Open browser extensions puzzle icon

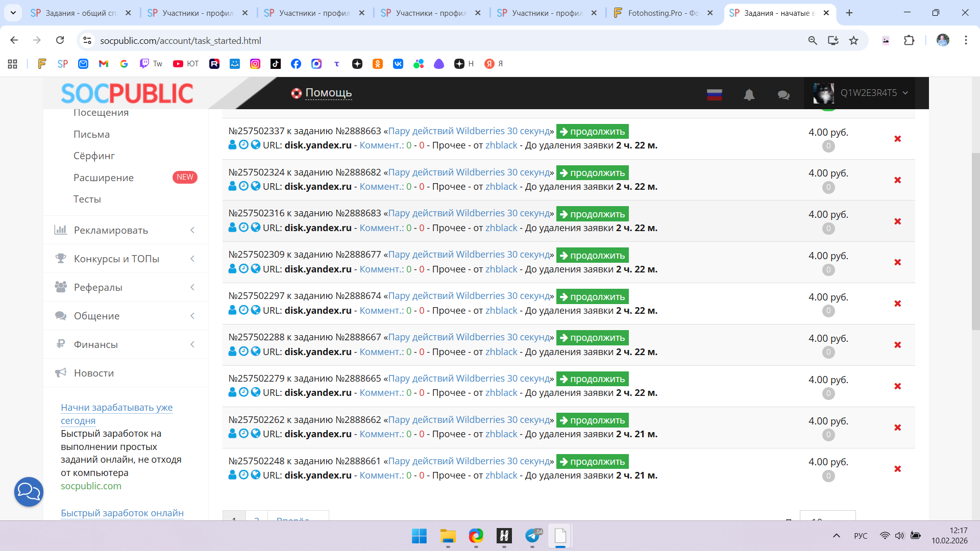click(909, 40)
